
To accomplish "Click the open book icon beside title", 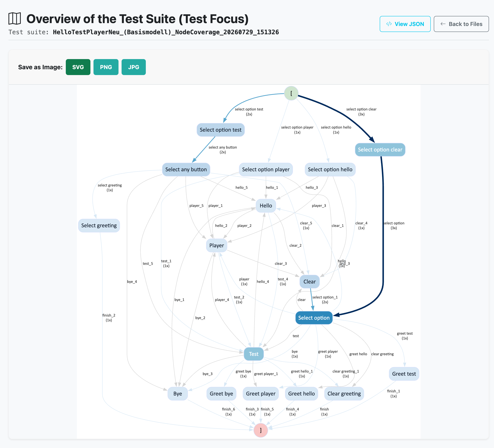I will [x=14, y=19].
